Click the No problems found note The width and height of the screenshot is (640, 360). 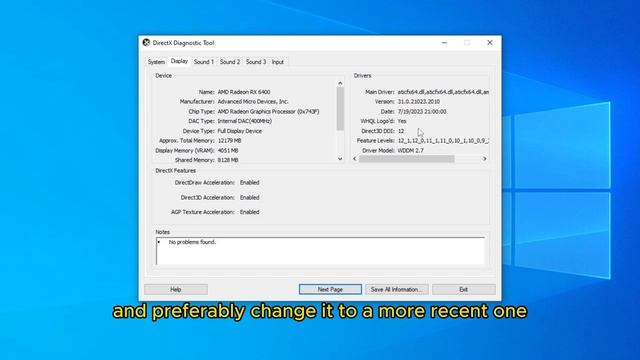click(x=192, y=242)
